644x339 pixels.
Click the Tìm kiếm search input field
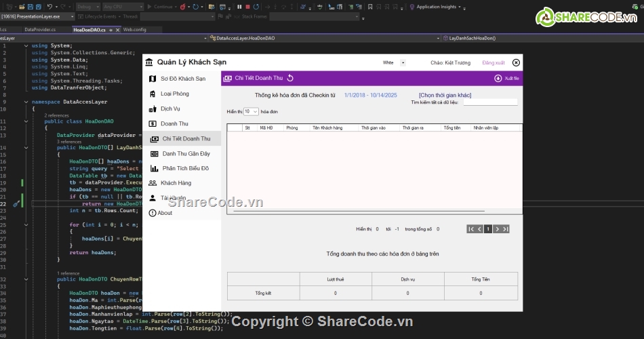(x=490, y=102)
